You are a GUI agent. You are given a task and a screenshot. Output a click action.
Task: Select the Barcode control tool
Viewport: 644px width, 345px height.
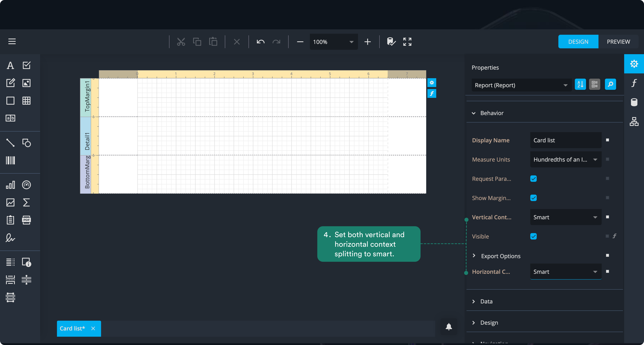point(10,160)
